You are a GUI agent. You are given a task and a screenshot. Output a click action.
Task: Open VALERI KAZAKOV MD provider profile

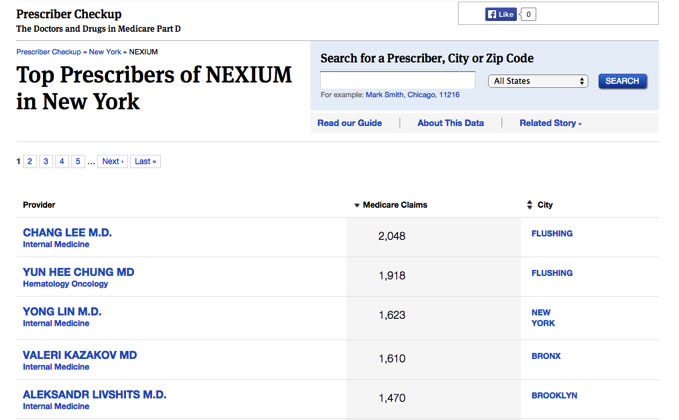point(80,355)
